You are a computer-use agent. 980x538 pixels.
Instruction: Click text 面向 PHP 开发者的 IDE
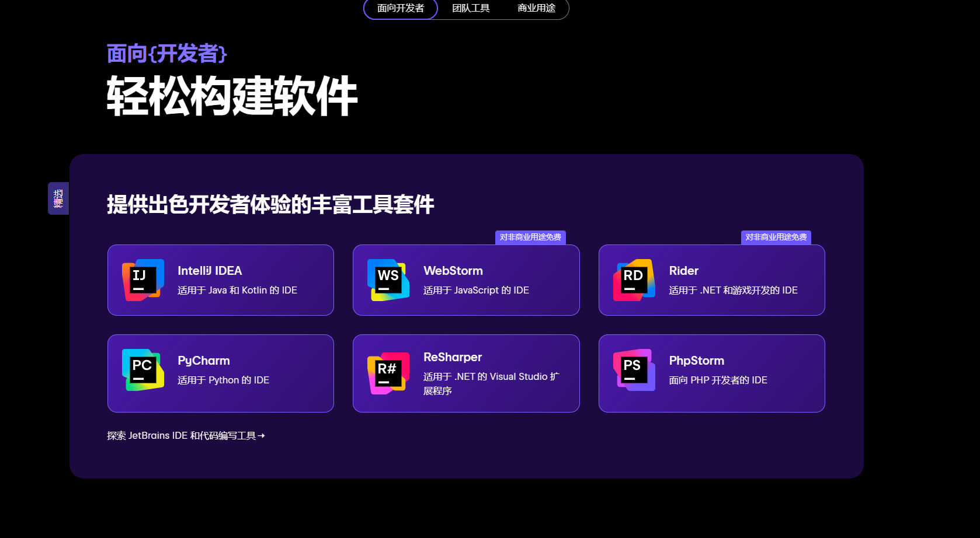click(x=718, y=380)
